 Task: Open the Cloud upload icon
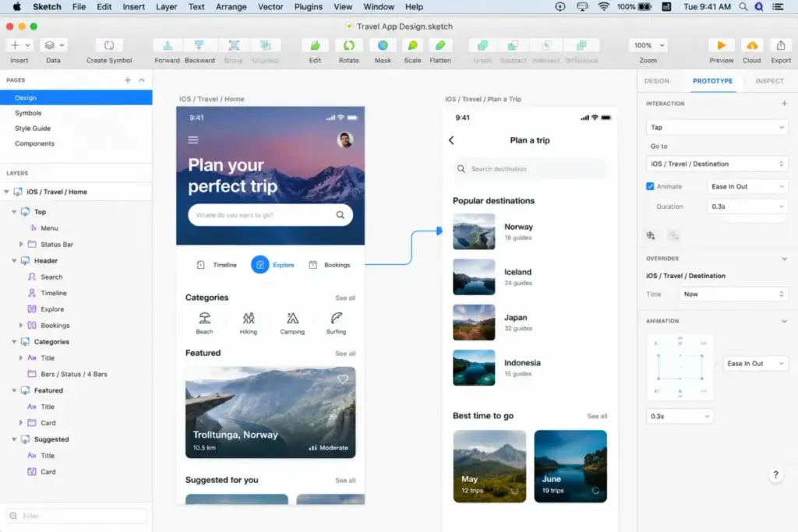point(752,45)
